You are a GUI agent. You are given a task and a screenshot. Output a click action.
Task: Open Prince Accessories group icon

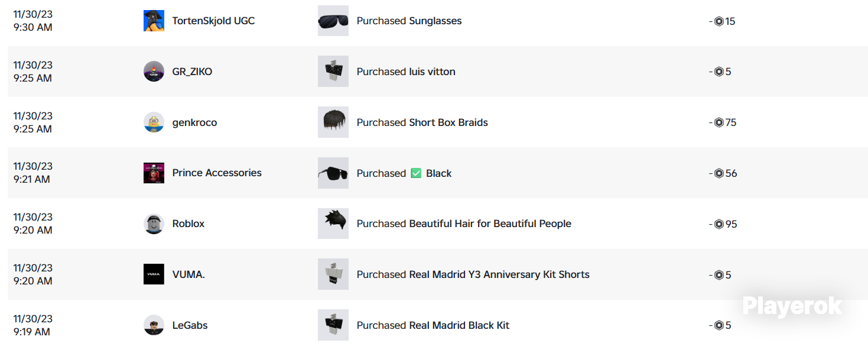(x=154, y=173)
